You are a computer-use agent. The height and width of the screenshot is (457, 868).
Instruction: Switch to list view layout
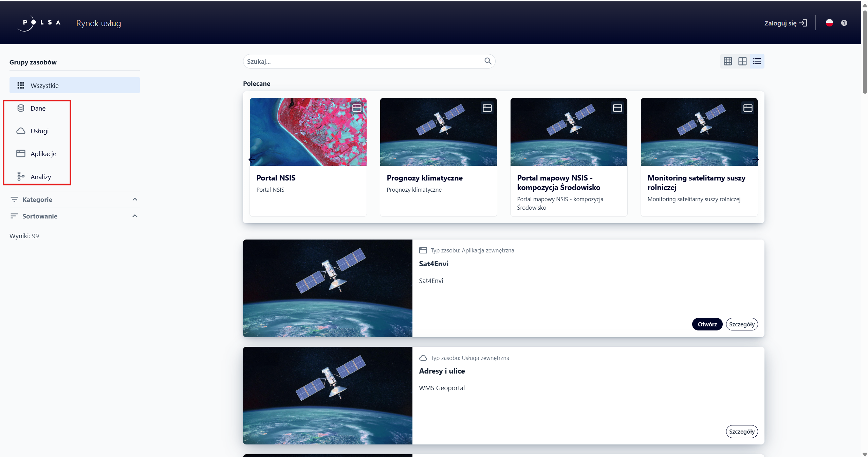[x=757, y=61]
